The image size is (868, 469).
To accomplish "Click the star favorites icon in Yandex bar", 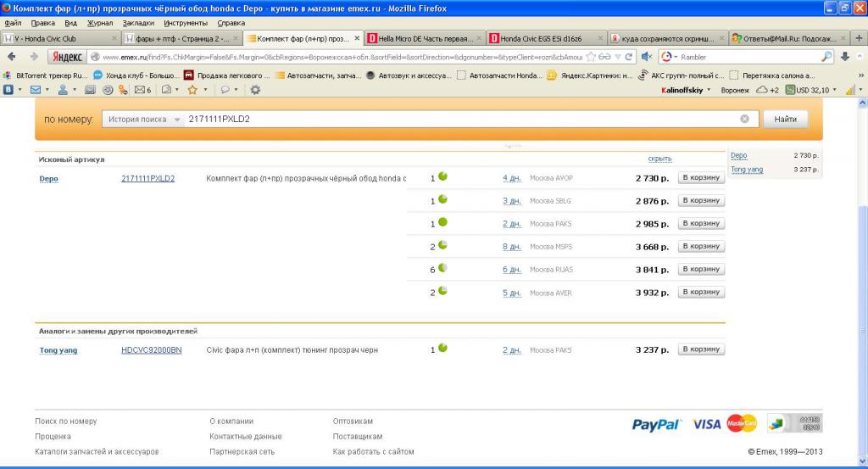I will [192, 90].
